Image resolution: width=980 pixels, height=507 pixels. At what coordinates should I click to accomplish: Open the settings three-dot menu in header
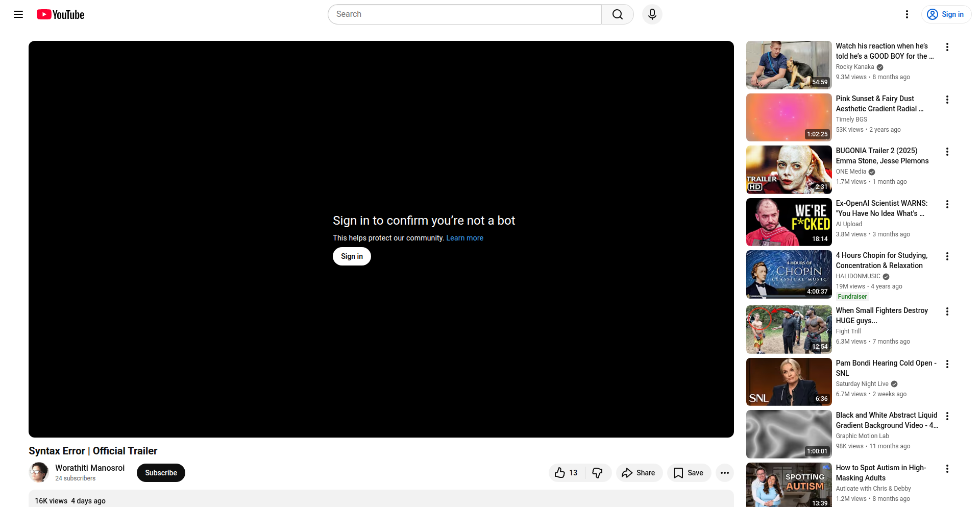907,14
